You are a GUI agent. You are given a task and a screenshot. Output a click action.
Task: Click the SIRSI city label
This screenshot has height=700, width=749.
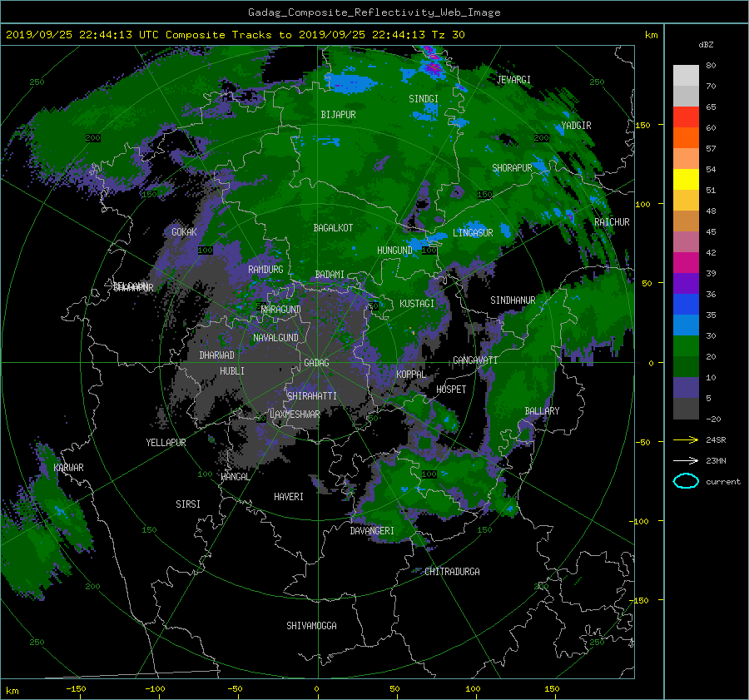click(188, 504)
